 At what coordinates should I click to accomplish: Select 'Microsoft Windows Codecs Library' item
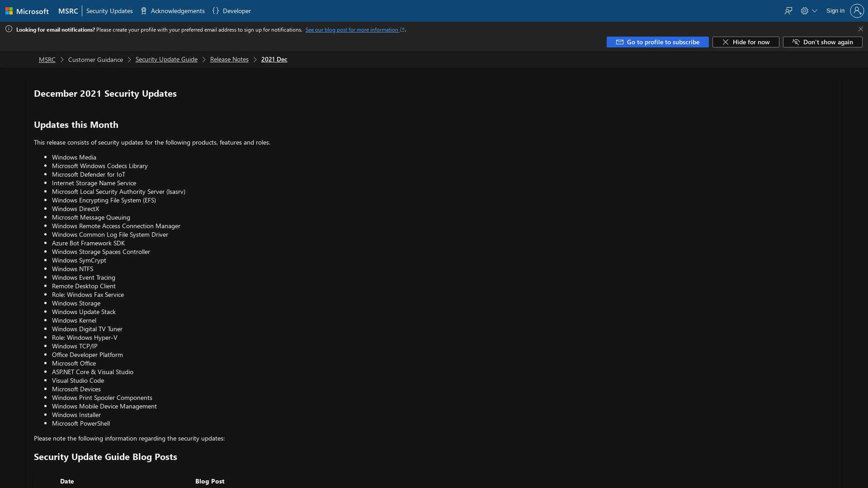click(100, 166)
